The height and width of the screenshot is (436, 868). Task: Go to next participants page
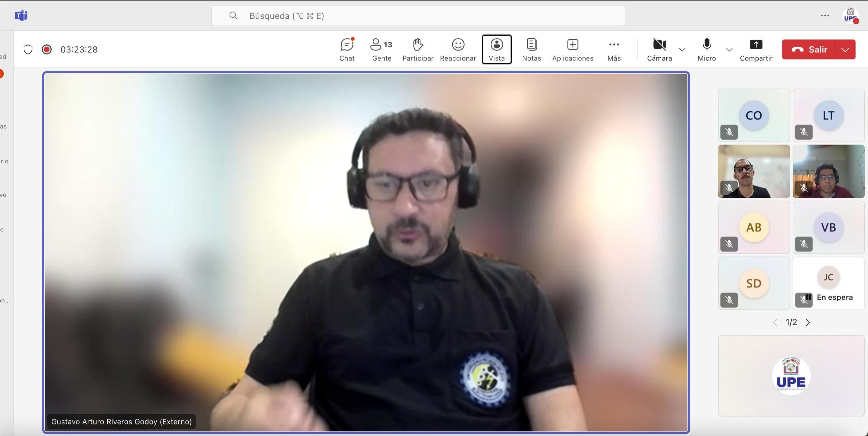click(808, 322)
